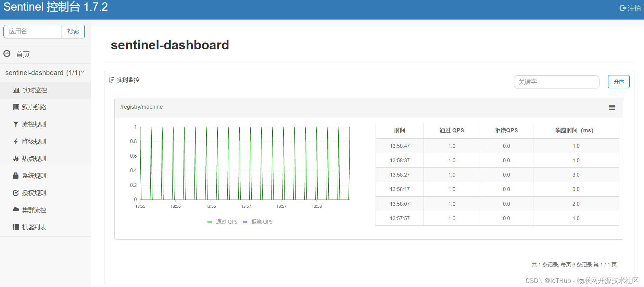Click the /registry/machine resource title
Viewport: 644px width, 287px height.
pyautogui.click(x=141, y=107)
